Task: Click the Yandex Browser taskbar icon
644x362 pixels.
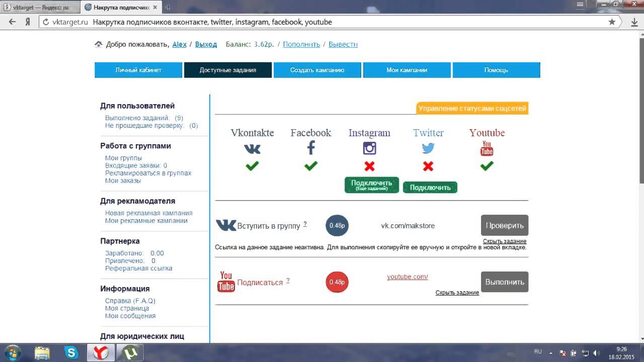Action: pyautogui.click(x=101, y=352)
